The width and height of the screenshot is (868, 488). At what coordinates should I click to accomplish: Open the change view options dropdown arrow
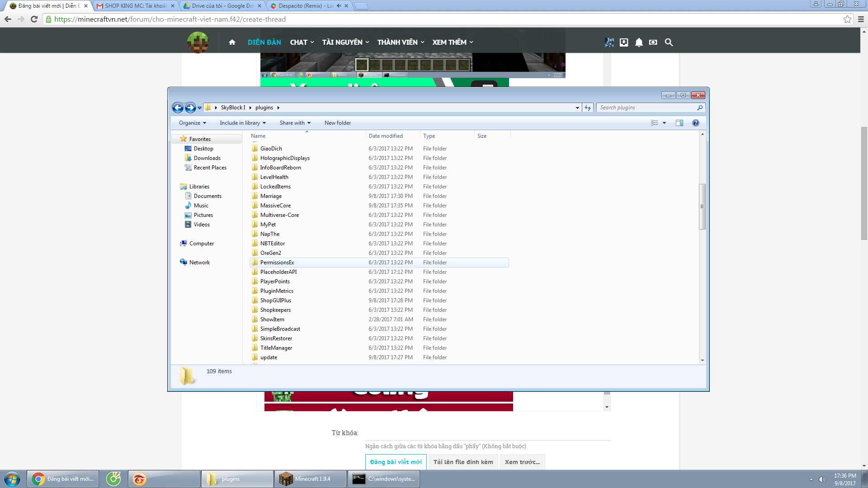point(664,123)
